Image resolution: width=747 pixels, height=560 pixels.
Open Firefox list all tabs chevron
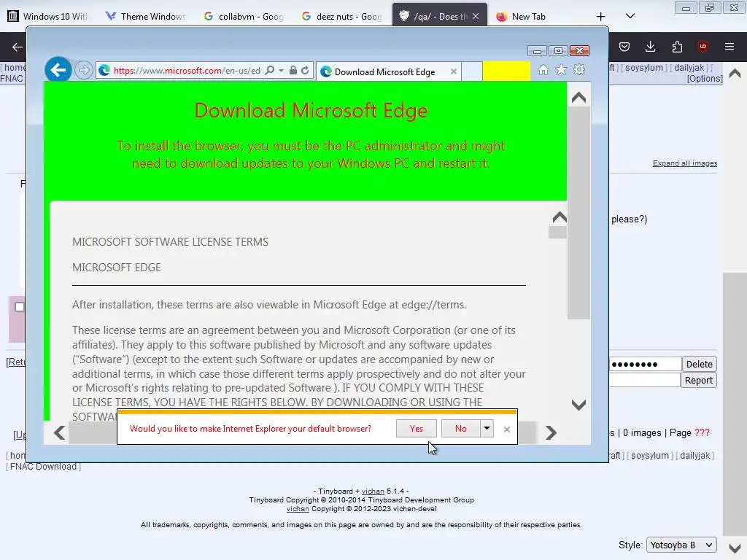[630, 16]
